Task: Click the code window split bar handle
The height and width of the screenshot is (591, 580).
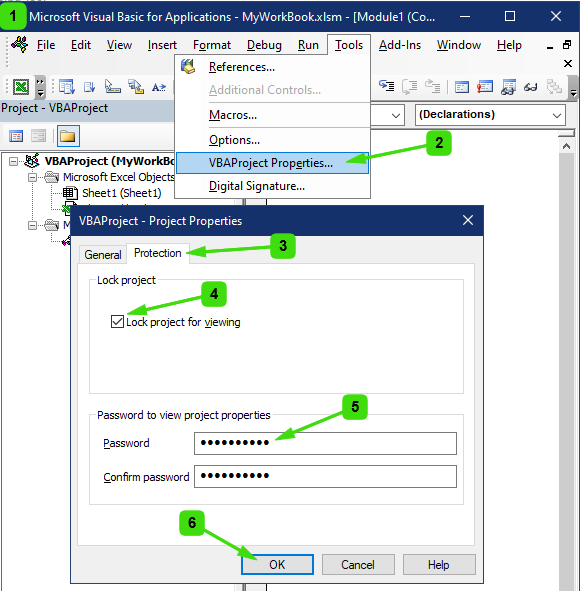Action: [x=566, y=133]
